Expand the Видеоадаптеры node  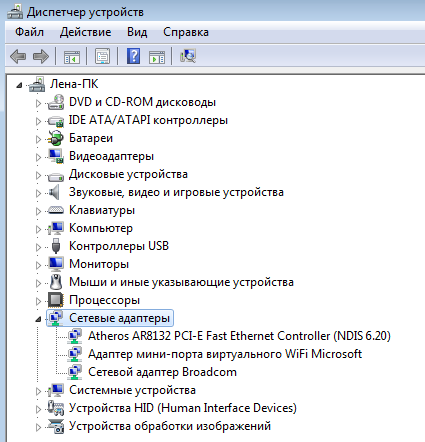pos(38,157)
